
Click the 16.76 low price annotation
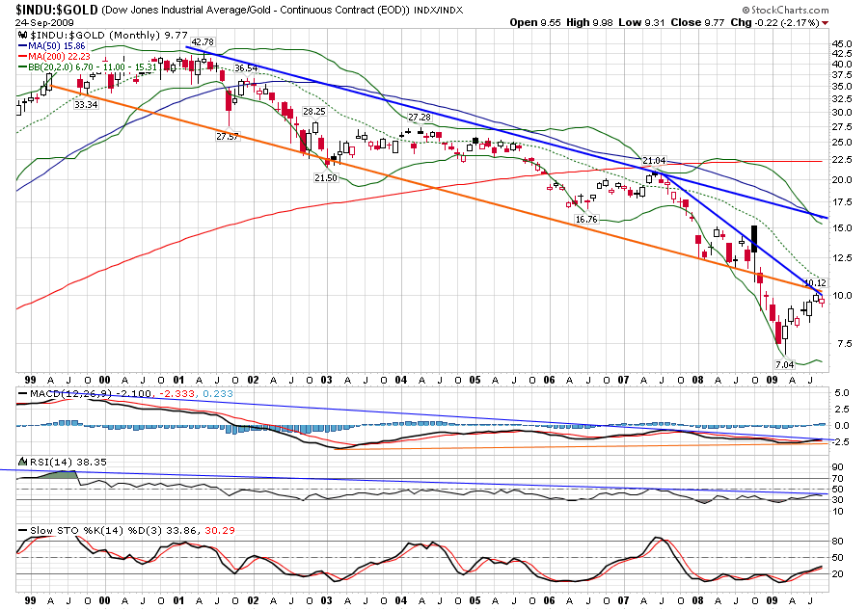[x=586, y=219]
